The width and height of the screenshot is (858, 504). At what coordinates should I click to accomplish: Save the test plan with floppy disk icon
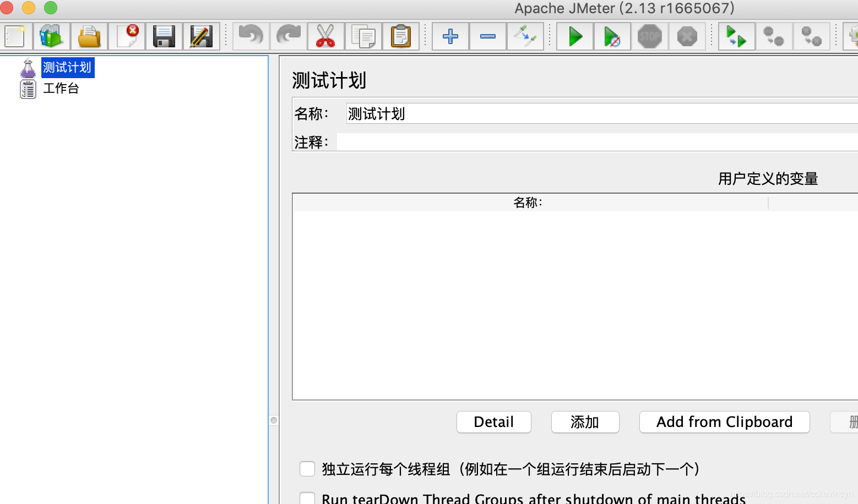point(164,37)
